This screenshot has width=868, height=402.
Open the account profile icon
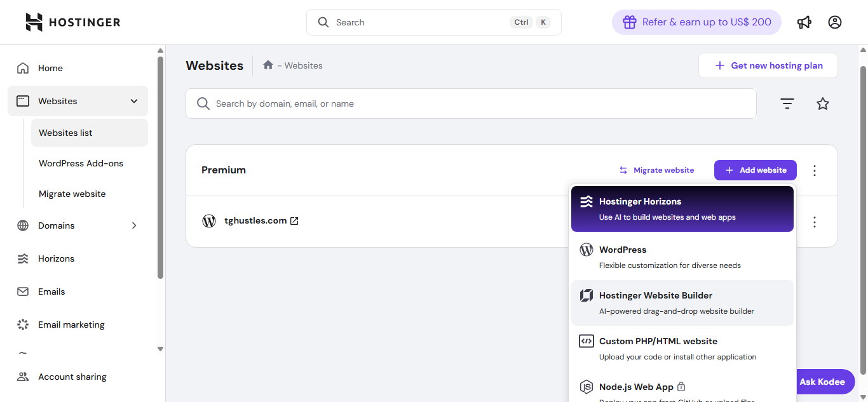pyautogui.click(x=834, y=22)
